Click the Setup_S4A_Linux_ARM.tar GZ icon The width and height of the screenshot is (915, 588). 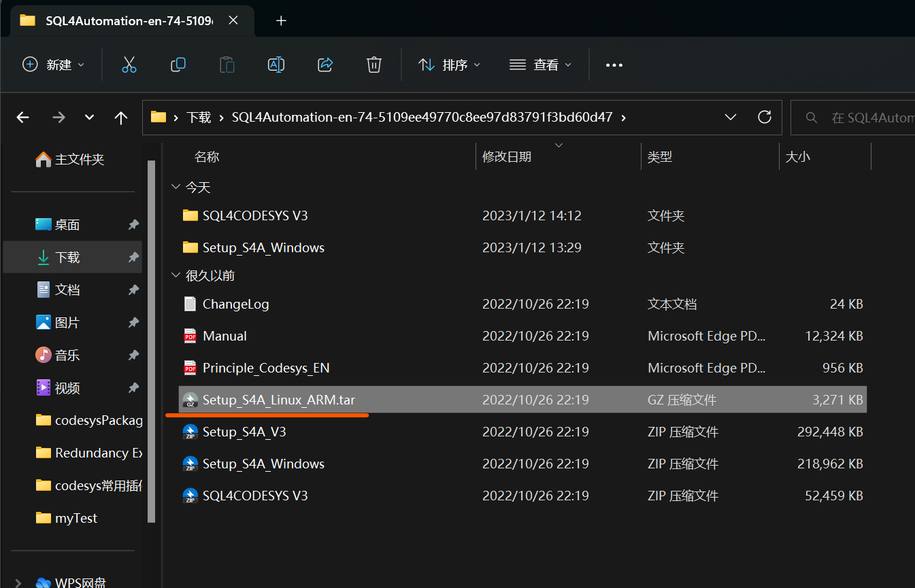190,400
